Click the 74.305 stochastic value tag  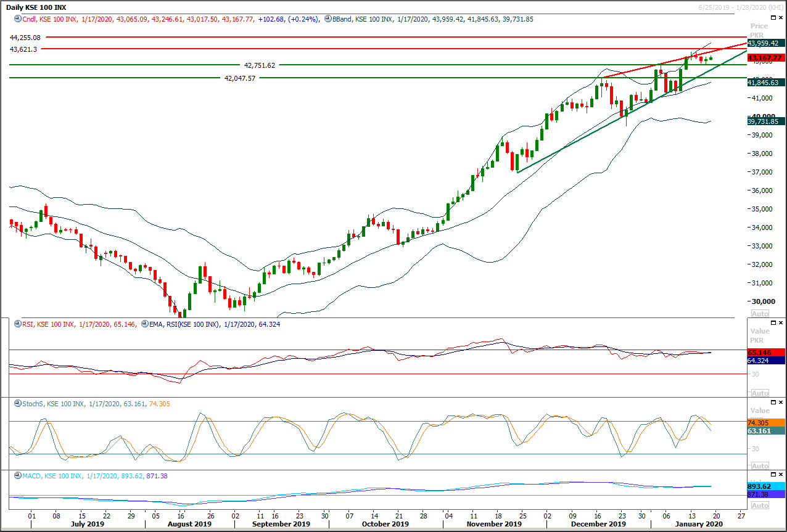coord(767,423)
